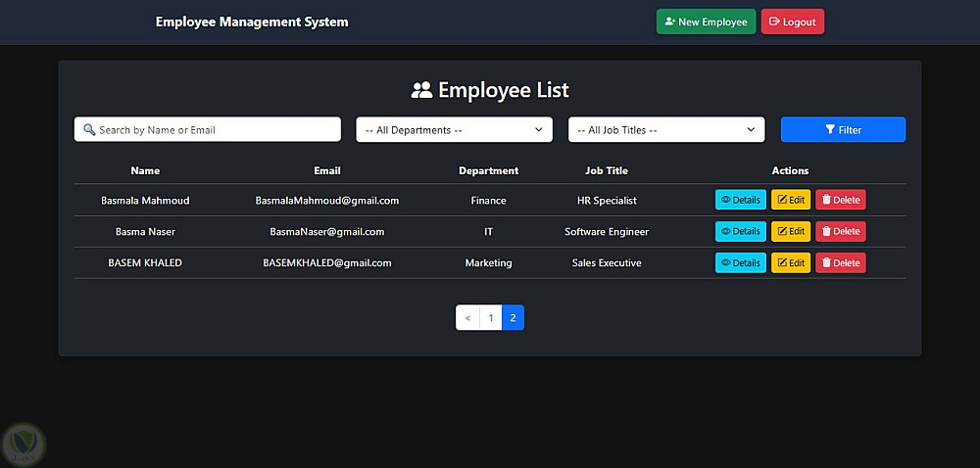
Task: Click the Employee Management System title
Action: coord(252,22)
